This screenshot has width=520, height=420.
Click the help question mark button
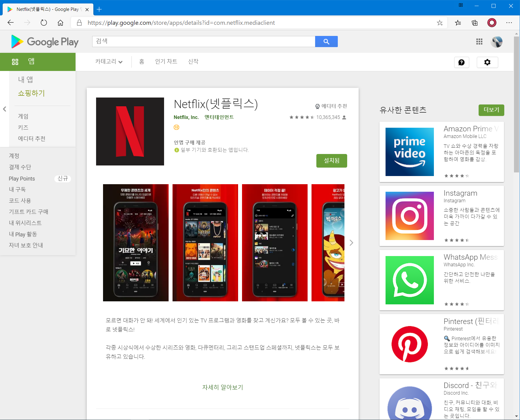[x=461, y=62]
